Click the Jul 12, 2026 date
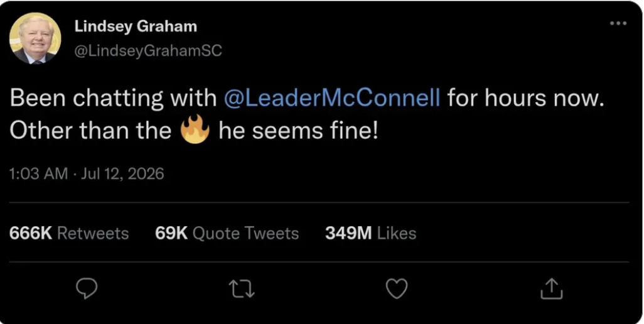 tap(122, 174)
